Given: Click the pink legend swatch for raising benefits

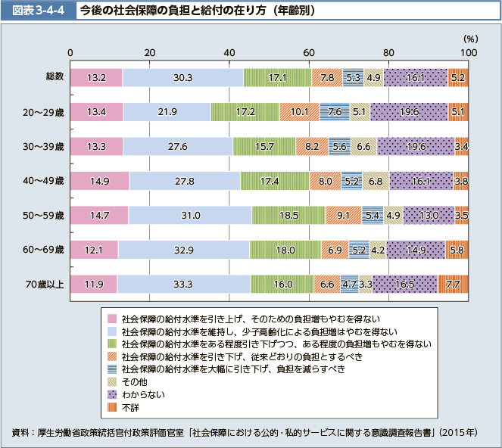Looking at the screenshot, I should click(111, 319).
